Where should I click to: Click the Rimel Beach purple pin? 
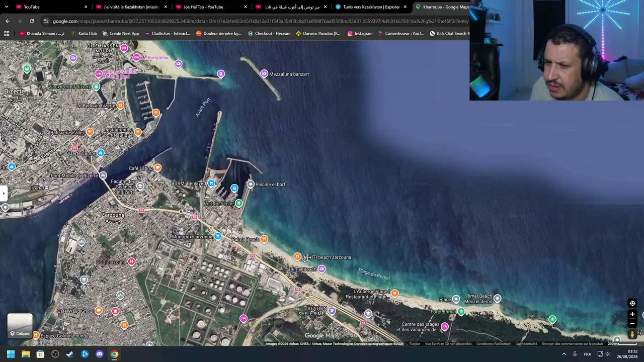pyautogui.click(x=321, y=269)
